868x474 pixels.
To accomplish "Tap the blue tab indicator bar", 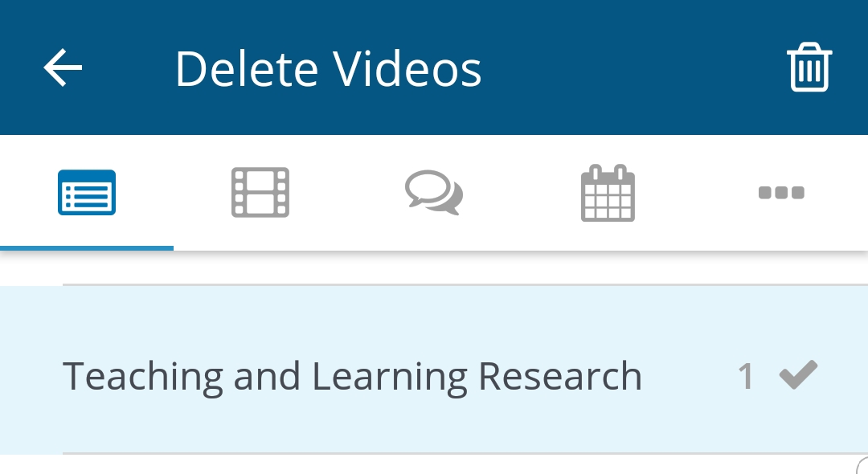I will pyautogui.click(x=87, y=247).
